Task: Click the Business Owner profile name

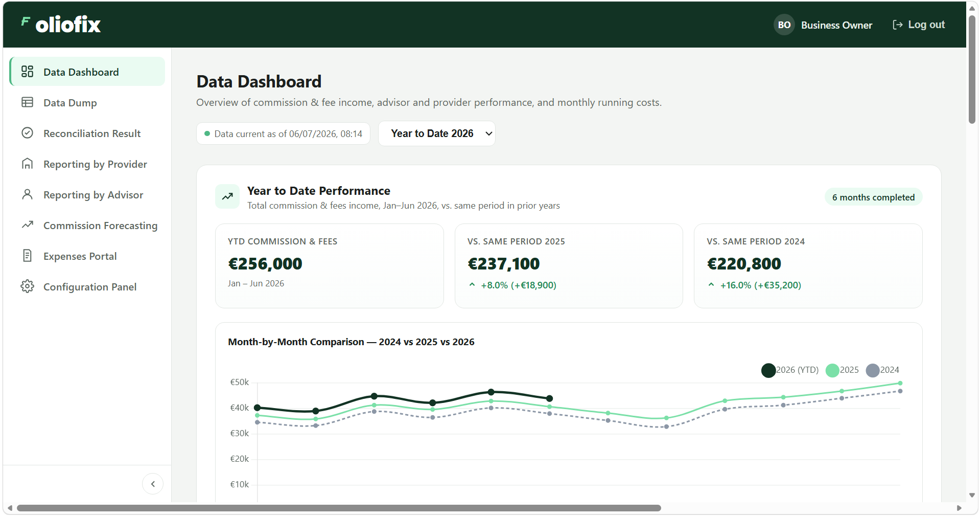Action: pos(836,25)
